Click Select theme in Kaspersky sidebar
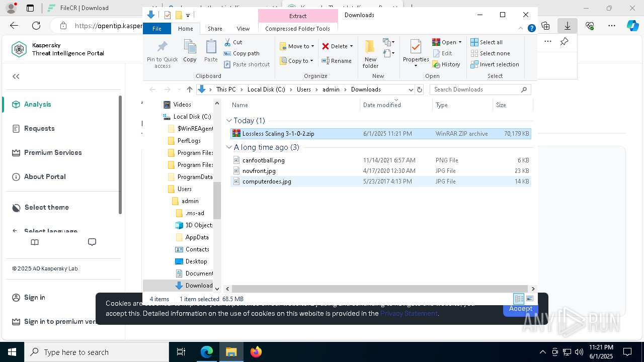The height and width of the screenshot is (362, 644). (x=46, y=207)
